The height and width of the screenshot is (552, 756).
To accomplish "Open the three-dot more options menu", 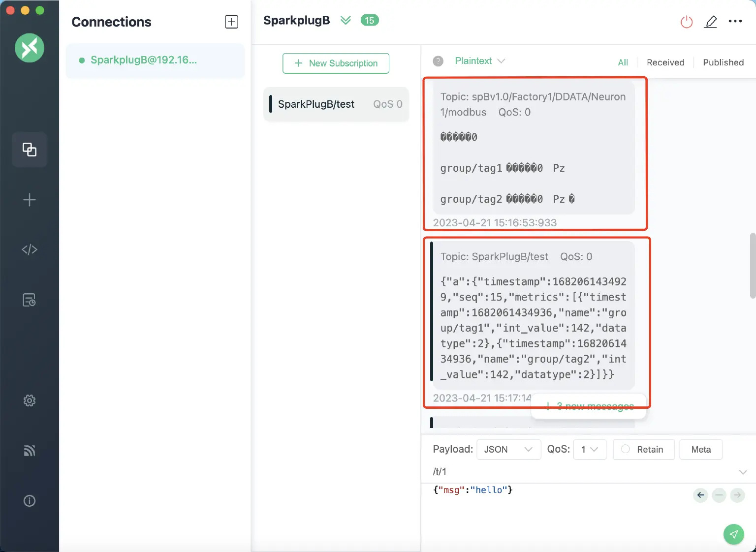I will pyautogui.click(x=735, y=21).
